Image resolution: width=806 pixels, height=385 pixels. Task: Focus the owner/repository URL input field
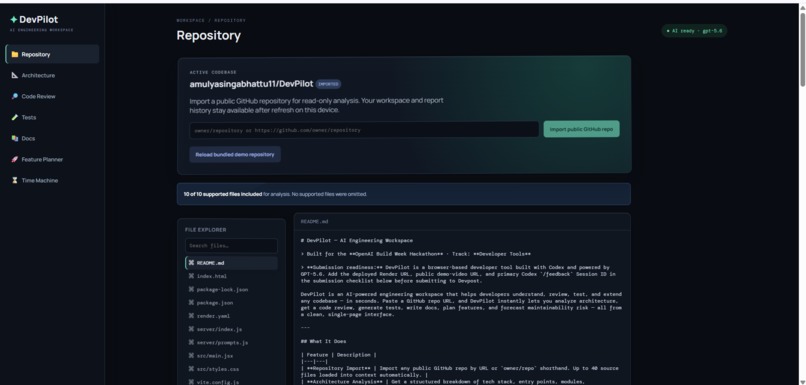click(x=364, y=130)
